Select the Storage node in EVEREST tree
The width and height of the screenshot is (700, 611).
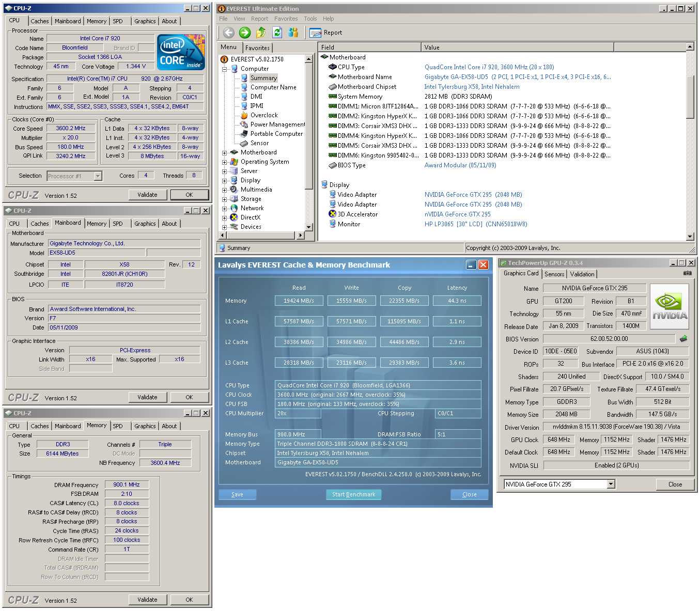pyautogui.click(x=245, y=199)
